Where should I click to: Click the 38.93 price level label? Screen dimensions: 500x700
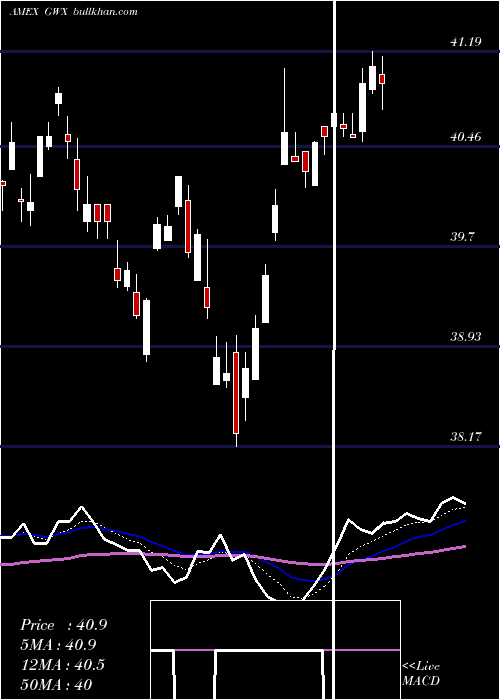pyautogui.click(x=466, y=337)
